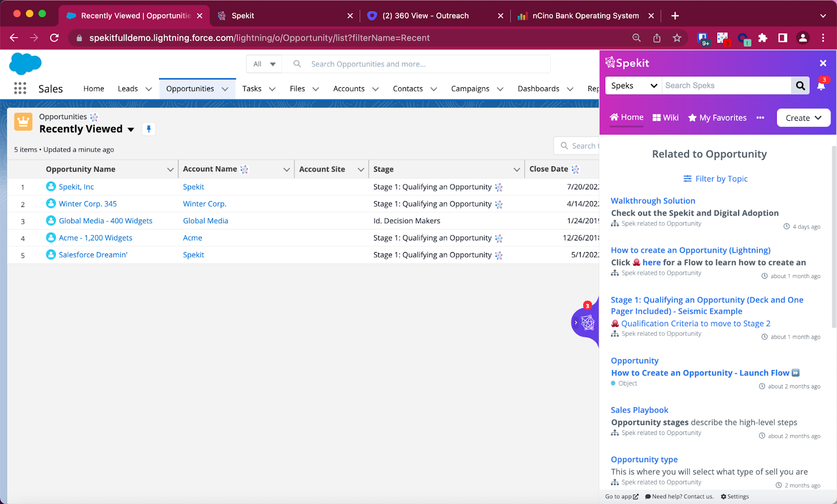Switch to Spekit Wiki tab
Image resolution: width=837 pixels, height=504 pixels.
click(665, 118)
